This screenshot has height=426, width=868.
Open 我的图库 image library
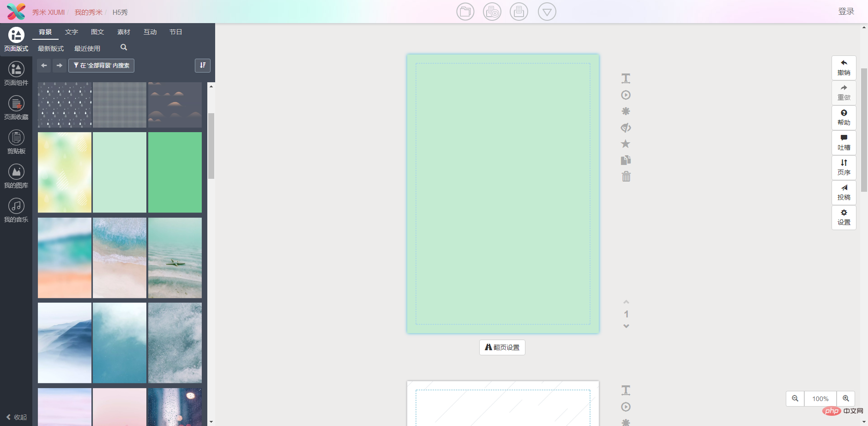point(16,176)
